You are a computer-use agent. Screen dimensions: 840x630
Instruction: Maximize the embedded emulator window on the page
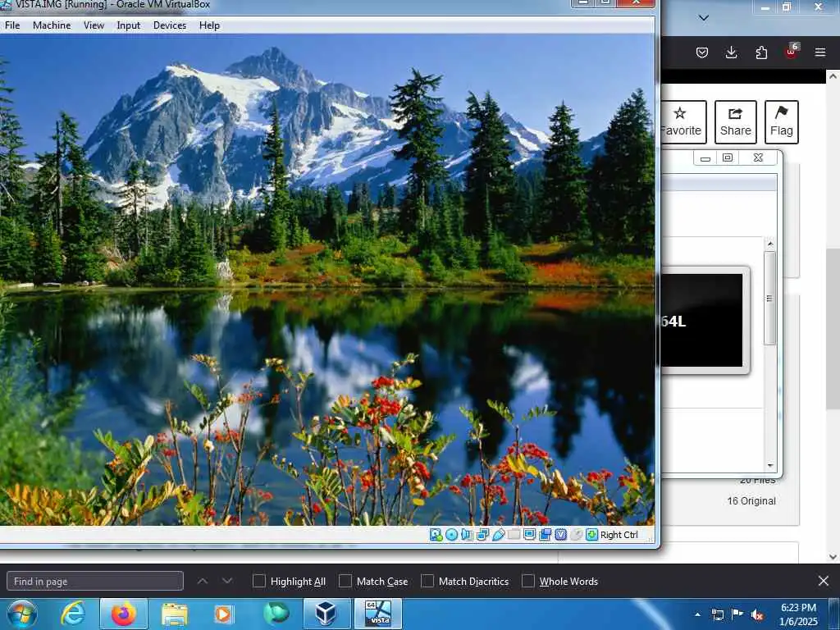click(728, 157)
